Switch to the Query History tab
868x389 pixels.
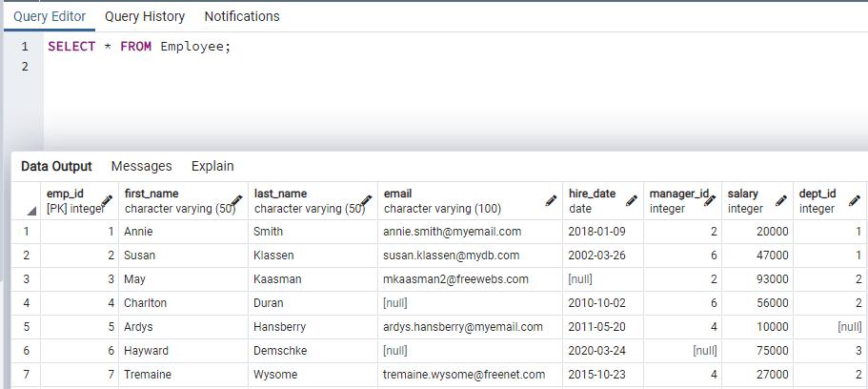pos(144,16)
